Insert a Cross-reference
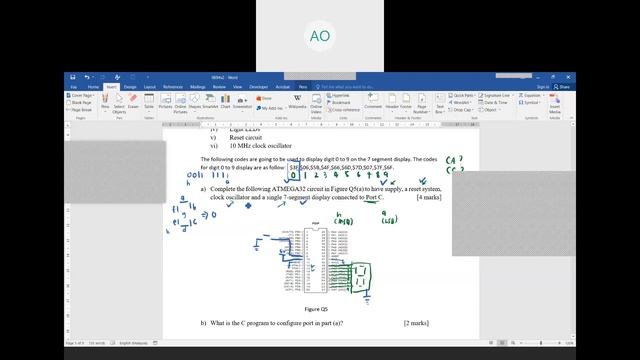640x360 pixels. pos(343,110)
